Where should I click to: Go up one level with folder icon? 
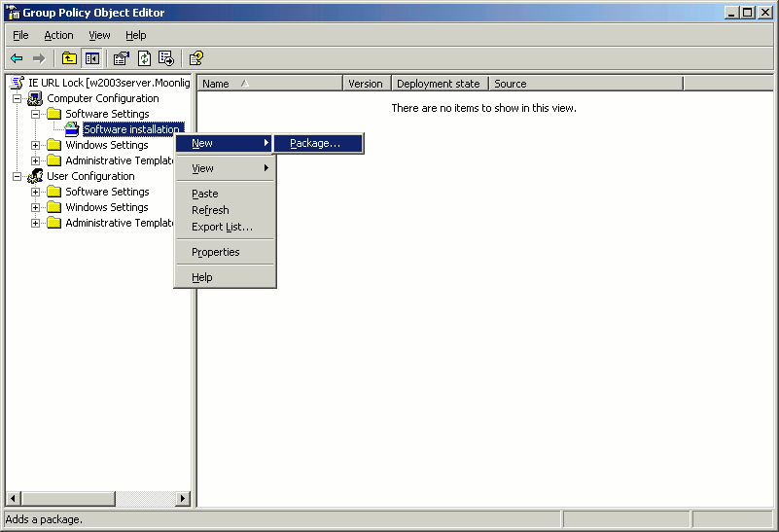(69, 58)
